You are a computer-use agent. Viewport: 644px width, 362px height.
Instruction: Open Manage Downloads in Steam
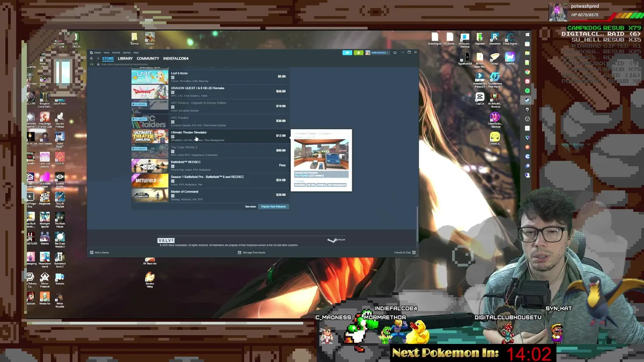pyautogui.click(x=252, y=252)
